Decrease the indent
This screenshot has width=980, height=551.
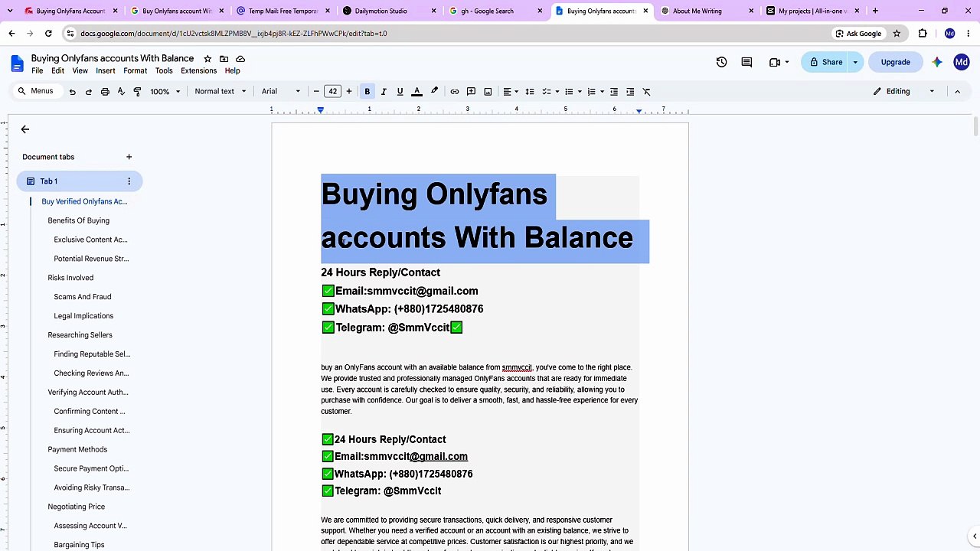614,92
